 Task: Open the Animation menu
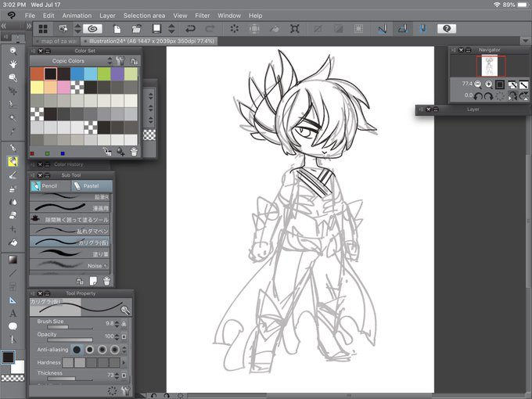(77, 16)
